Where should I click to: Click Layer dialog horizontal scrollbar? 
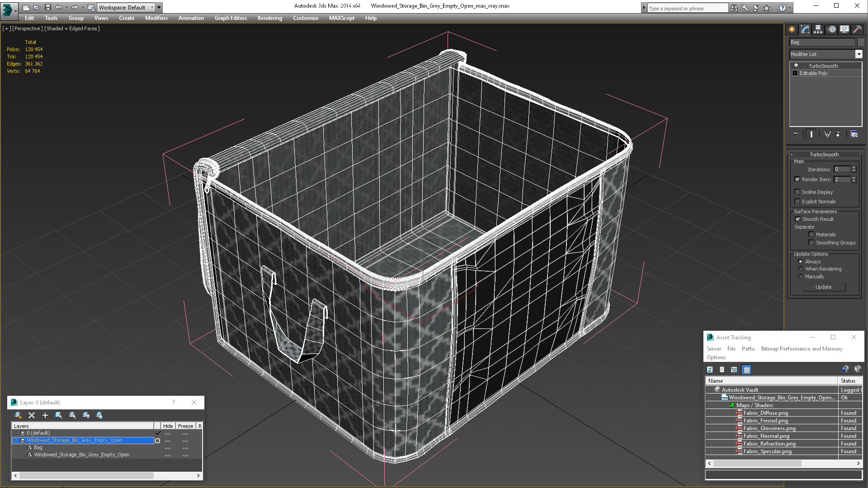coord(107,476)
